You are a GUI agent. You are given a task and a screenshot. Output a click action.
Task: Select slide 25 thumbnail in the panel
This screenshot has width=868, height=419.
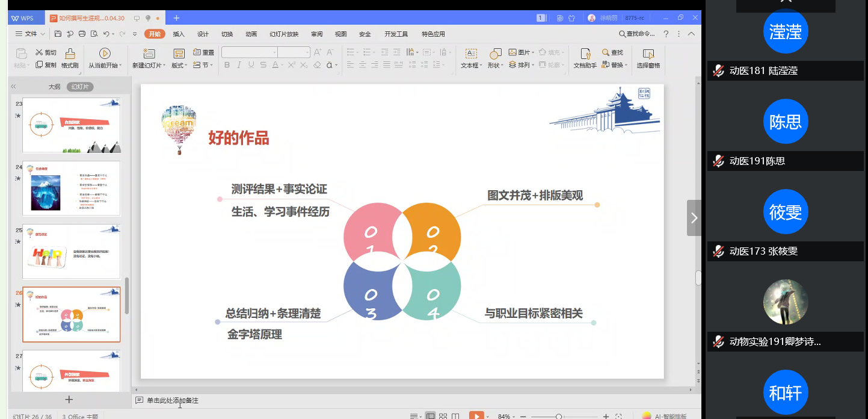pyautogui.click(x=71, y=251)
